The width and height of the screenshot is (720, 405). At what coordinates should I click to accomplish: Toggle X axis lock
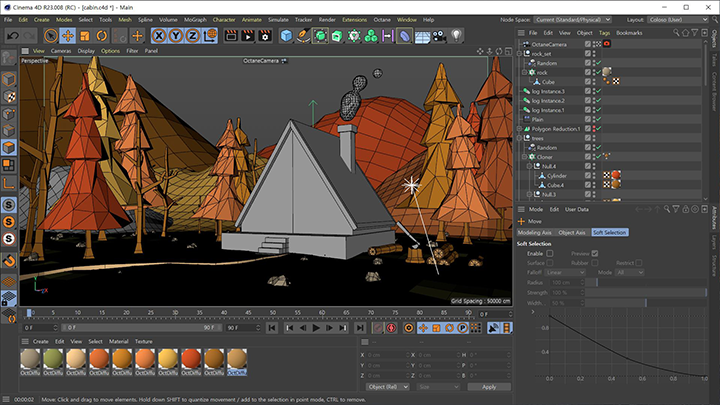click(159, 35)
